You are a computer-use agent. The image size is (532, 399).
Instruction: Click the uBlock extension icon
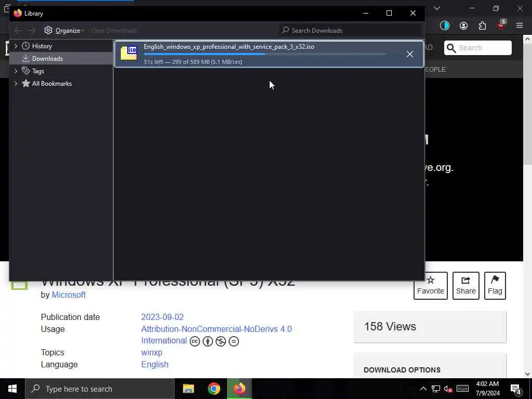point(501,25)
